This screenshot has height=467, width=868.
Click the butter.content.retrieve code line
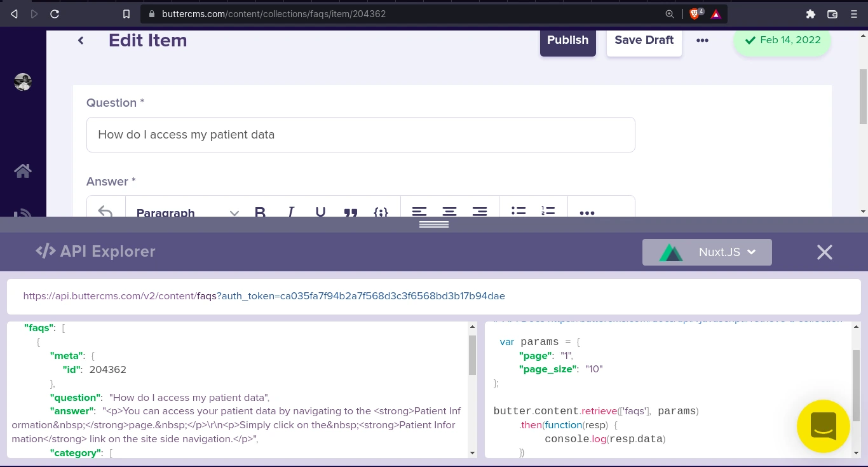coord(596,411)
